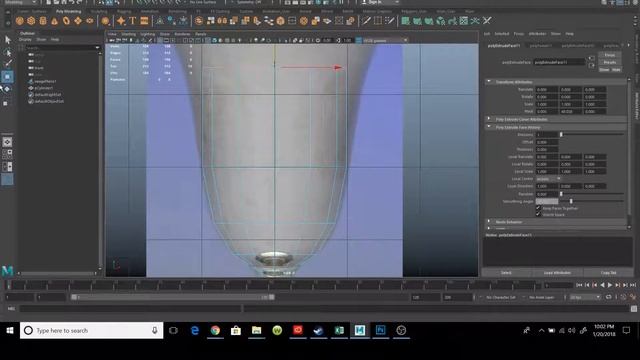Click the Copy Tab button
640x360 pixels.
coord(608,273)
